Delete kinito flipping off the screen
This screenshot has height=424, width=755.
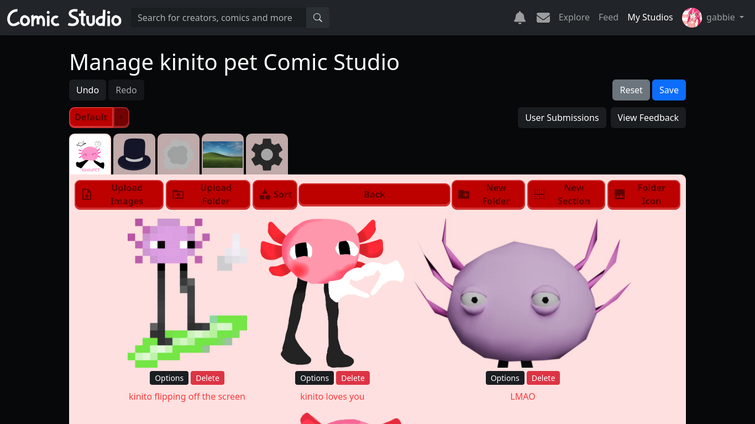(208, 378)
